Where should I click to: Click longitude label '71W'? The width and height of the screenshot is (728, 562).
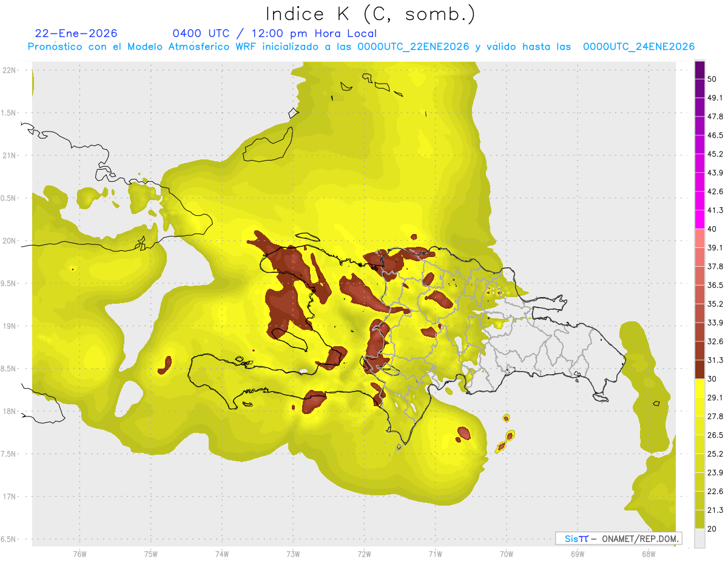click(x=435, y=554)
